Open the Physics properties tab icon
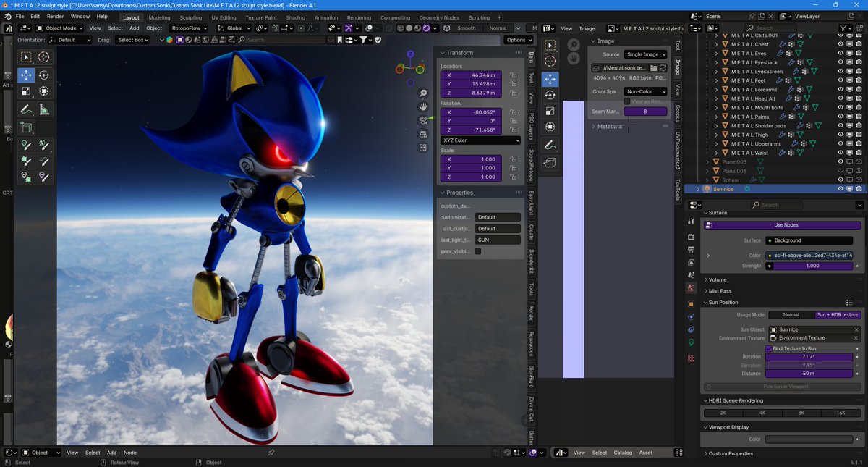868x467 pixels. (x=691, y=316)
